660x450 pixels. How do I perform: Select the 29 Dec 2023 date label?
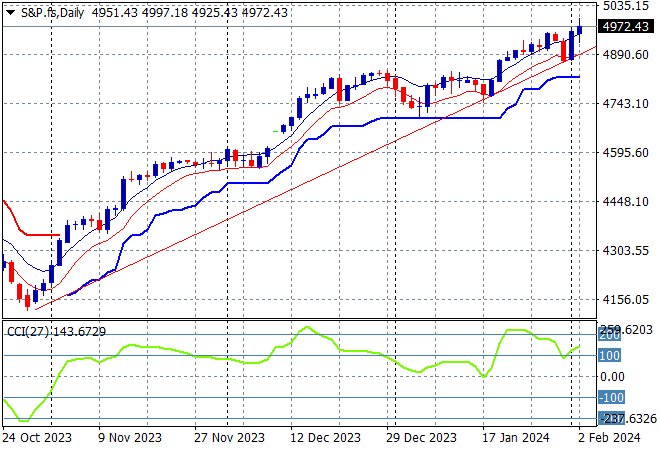click(421, 438)
